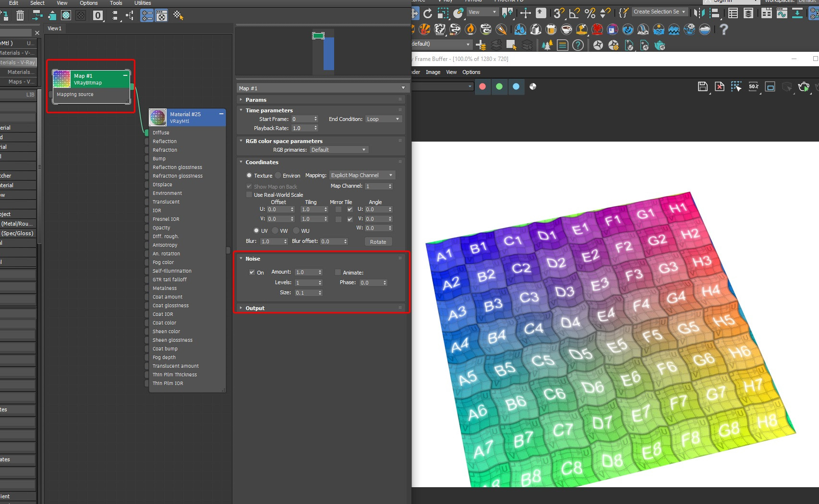The image size is (819, 504).
Task: Click the Angle Snap toggle icon
Action: coord(574,13)
